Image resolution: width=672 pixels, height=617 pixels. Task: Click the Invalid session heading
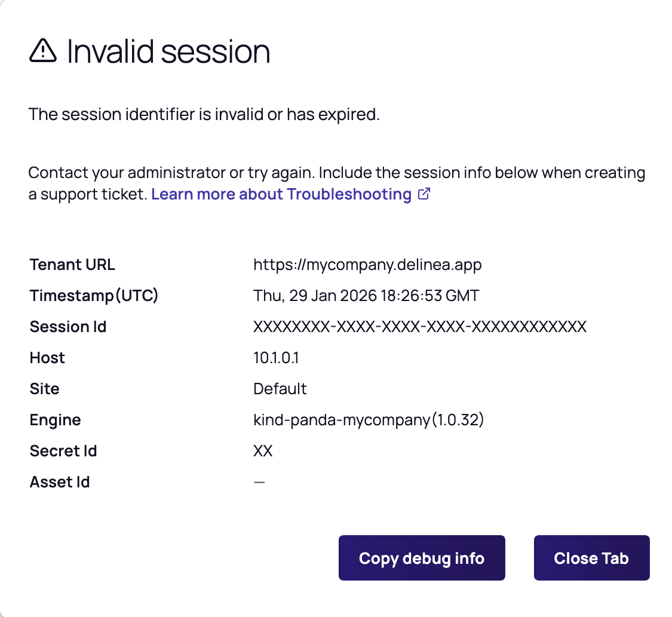pyautogui.click(x=168, y=51)
